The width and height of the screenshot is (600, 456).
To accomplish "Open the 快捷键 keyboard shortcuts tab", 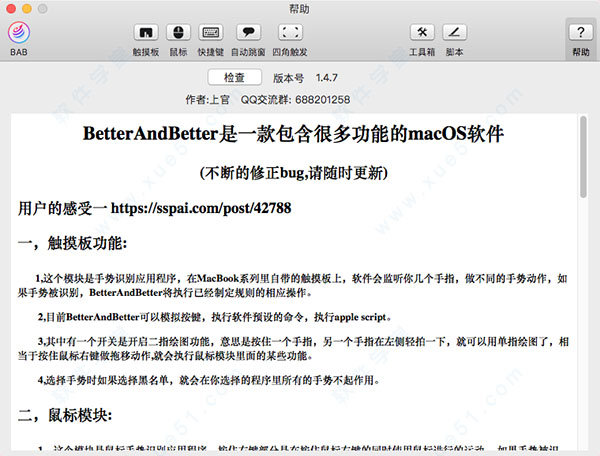I will (210, 40).
